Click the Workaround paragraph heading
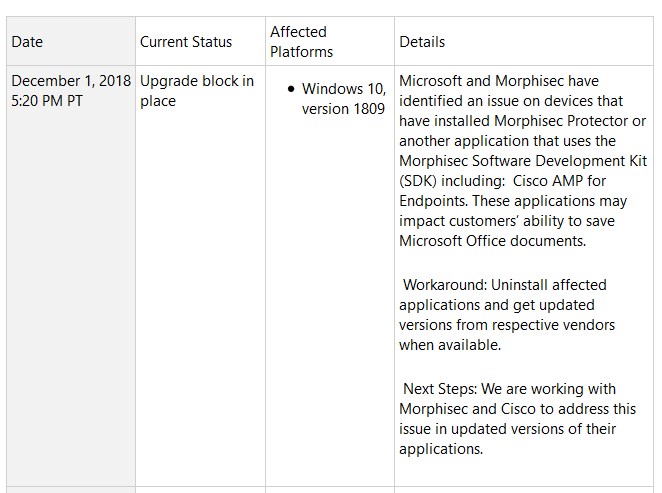 coord(445,284)
